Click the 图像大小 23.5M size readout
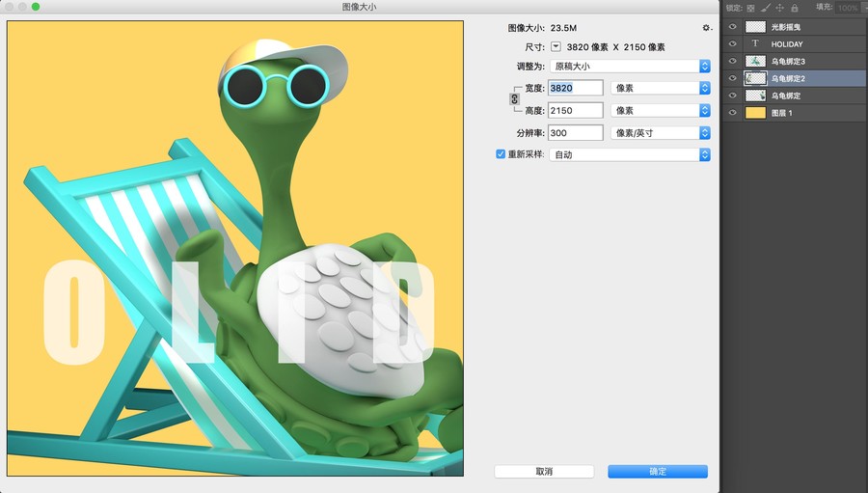868x493 pixels. pyautogui.click(x=542, y=28)
